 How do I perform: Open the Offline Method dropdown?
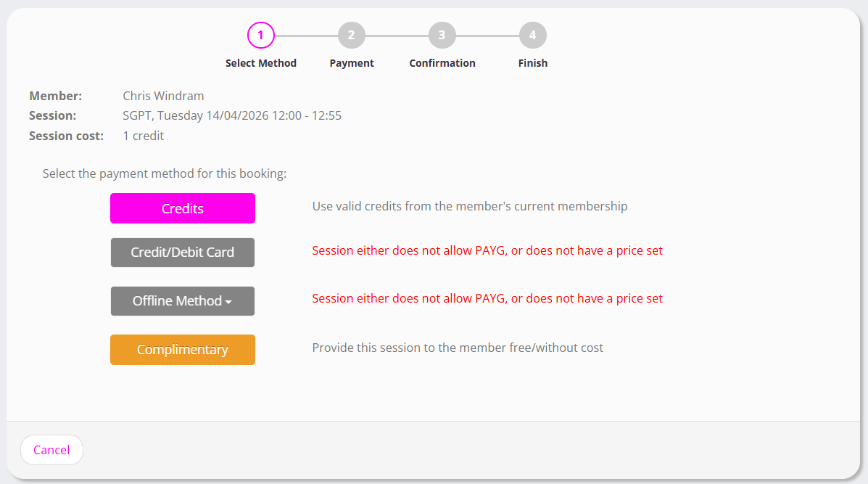point(178,301)
